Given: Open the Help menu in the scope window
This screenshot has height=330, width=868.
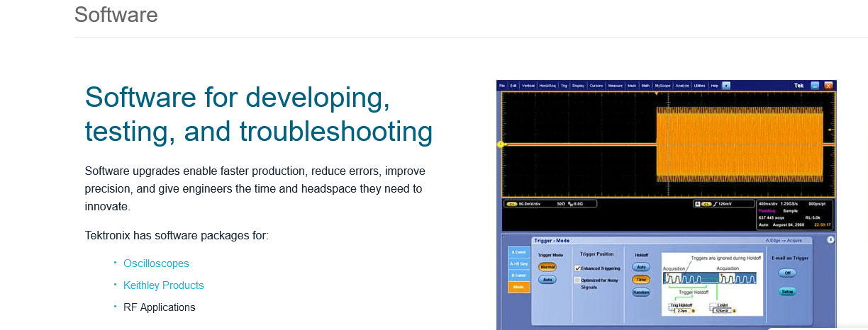Looking at the screenshot, I should [x=715, y=85].
